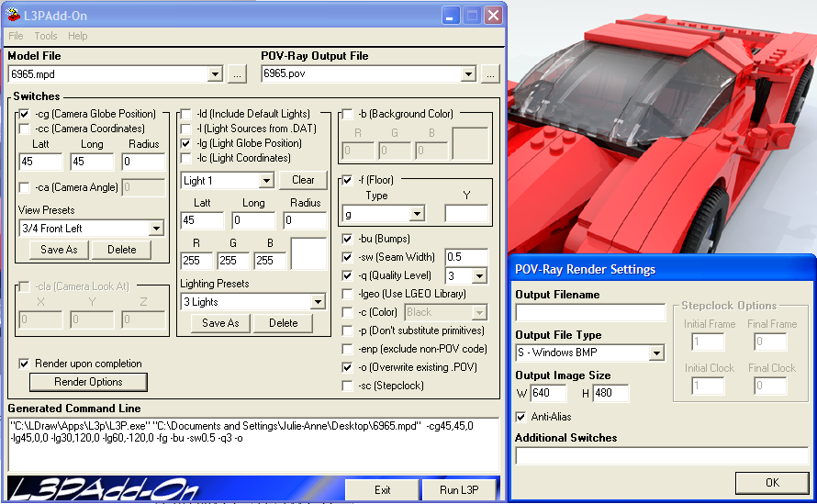Enable -cc Camera Coordinates checkbox
817x504 pixels.
coord(24,129)
